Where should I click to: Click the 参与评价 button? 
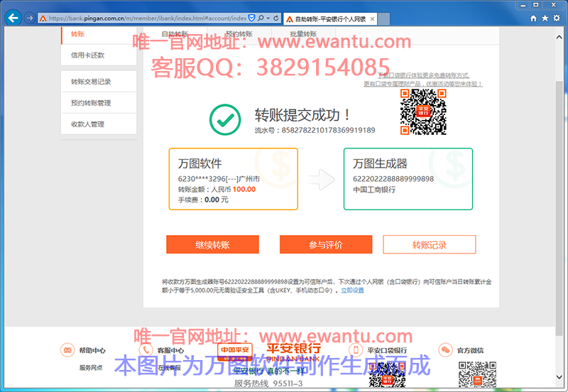326,244
